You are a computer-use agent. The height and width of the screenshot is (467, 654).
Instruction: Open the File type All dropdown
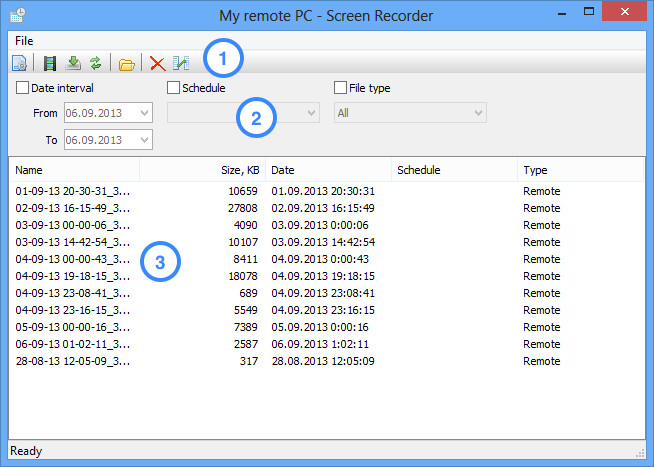(478, 114)
